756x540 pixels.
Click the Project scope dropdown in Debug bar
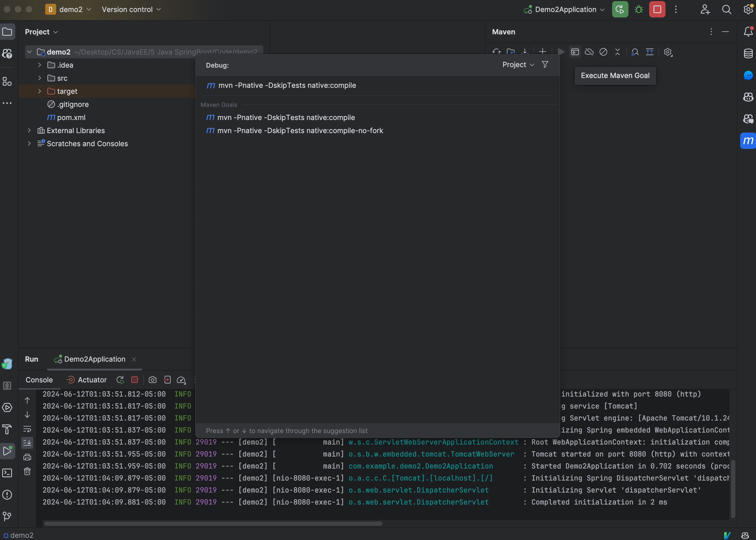[518, 65]
